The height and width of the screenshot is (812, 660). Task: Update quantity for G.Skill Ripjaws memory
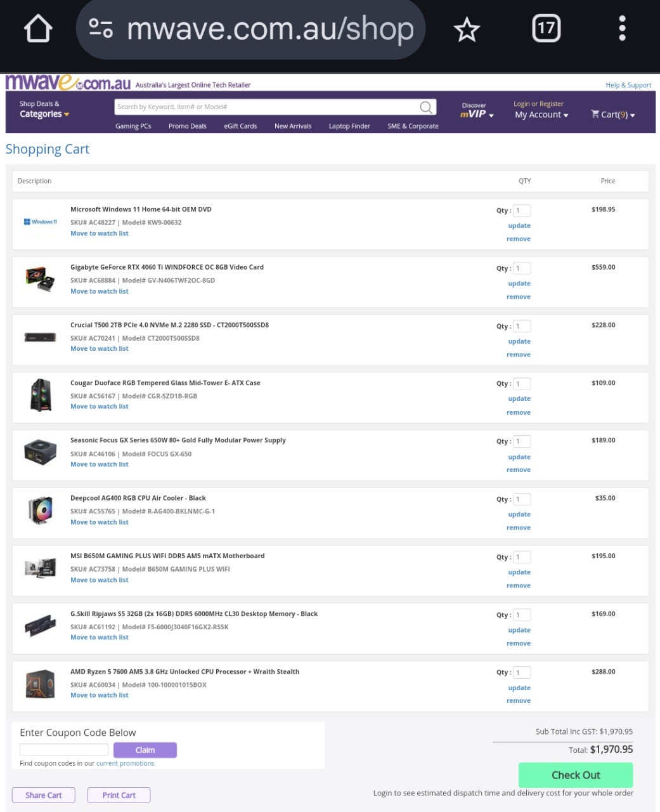[519, 630]
